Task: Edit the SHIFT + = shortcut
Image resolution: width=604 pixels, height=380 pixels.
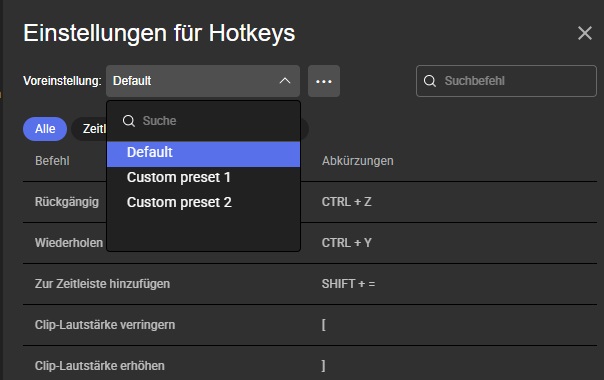Action: click(x=348, y=284)
